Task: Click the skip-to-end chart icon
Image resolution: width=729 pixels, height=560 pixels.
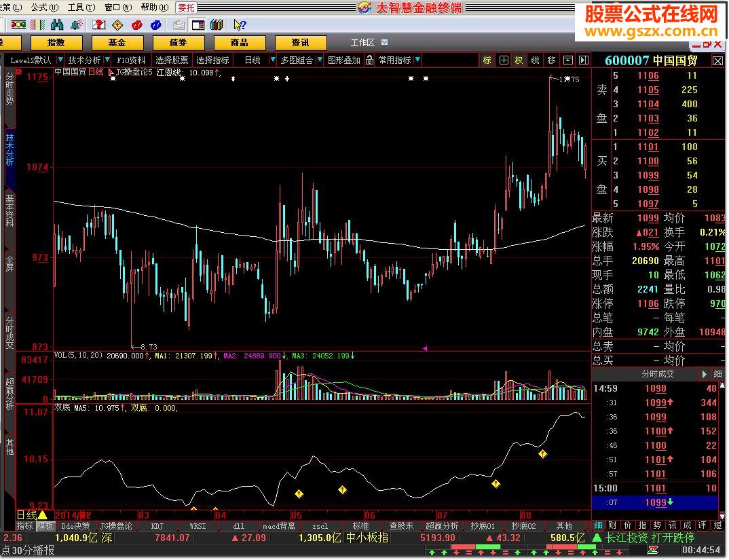Action: pos(584,60)
